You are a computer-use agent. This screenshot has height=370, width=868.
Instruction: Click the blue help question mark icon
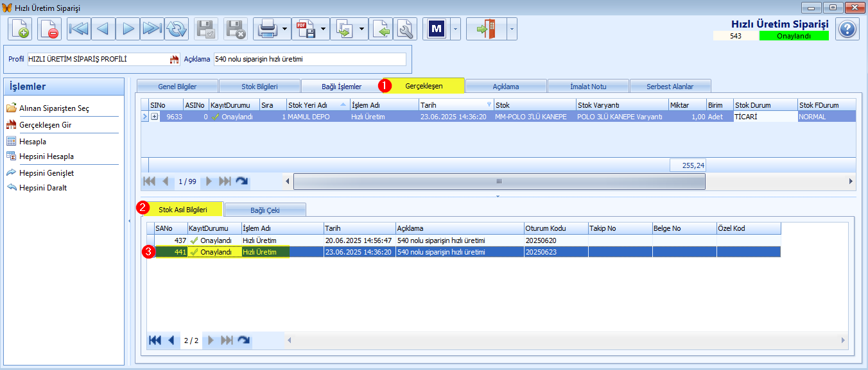847,29
